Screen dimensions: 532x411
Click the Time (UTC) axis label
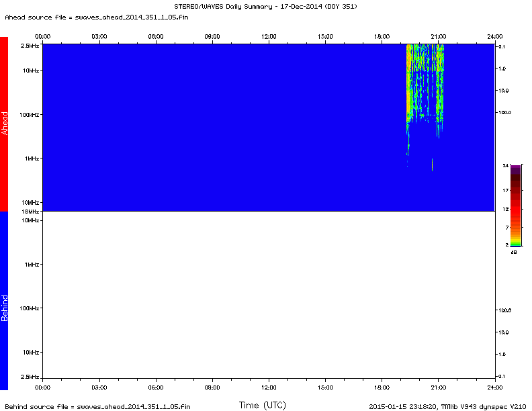[x=262, y=405]
